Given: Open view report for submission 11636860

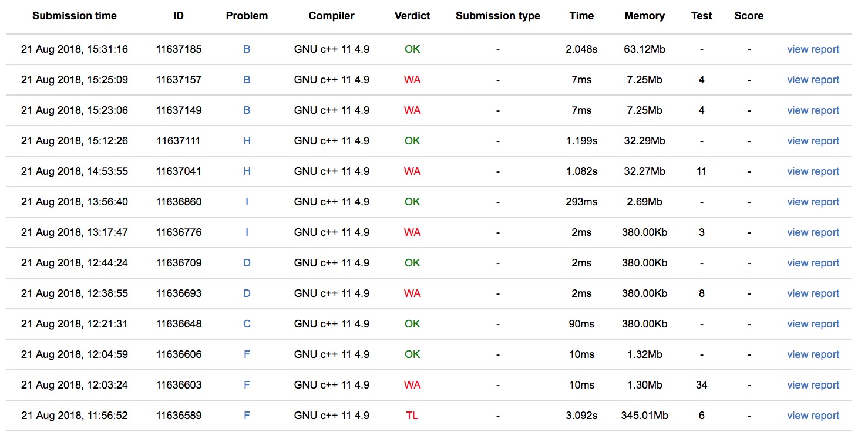Looking at the screenshot, I should pyautogui.click(x=813, y=202).
